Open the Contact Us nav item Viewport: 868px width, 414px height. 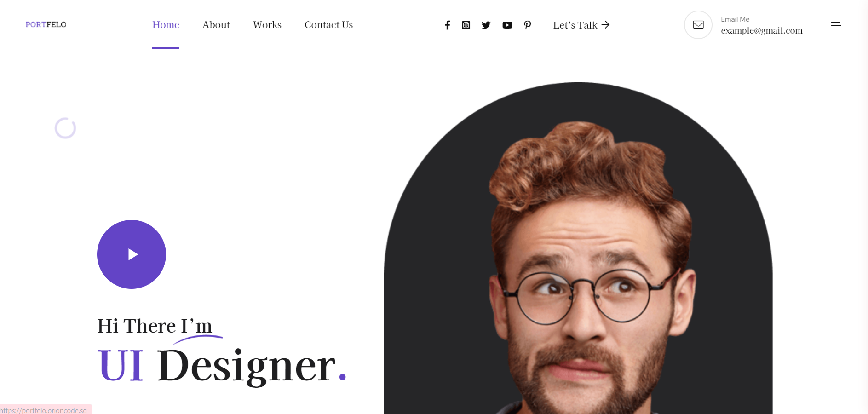[328, 25]
